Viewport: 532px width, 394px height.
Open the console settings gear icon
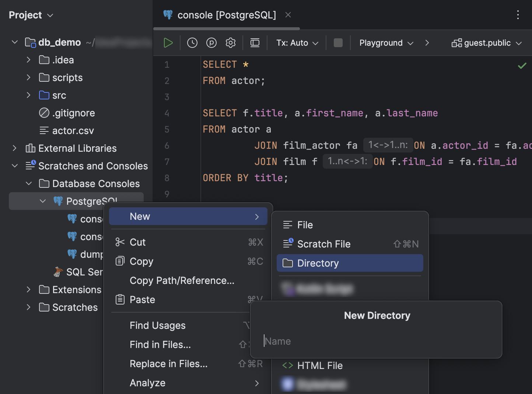(230, 43)
